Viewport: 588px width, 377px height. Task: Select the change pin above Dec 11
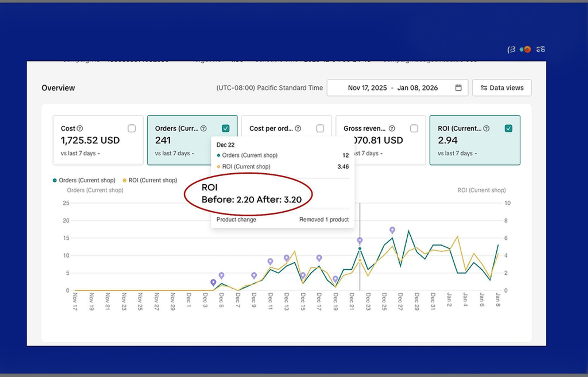click(x=270, y=261)
